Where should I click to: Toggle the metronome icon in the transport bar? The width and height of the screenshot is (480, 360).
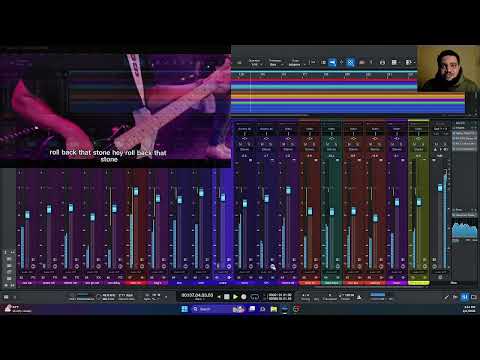tap(359, 297)
